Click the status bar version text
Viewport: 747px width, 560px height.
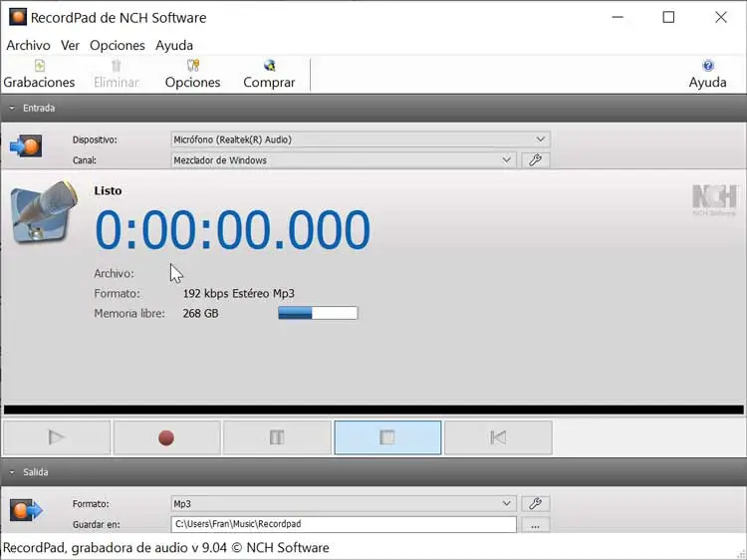click(165, 548)
